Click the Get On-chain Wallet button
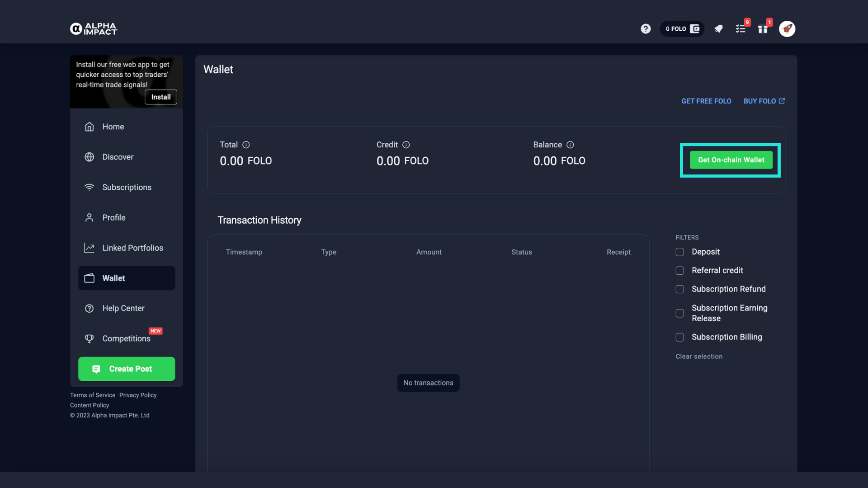Viewport: 868px width, 488px height. click(731, 160)
